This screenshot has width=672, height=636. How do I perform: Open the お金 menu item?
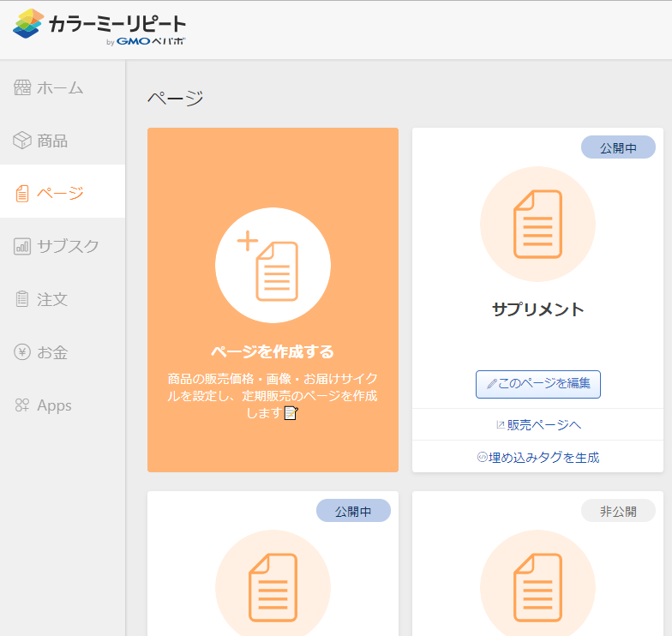point(63,351)
